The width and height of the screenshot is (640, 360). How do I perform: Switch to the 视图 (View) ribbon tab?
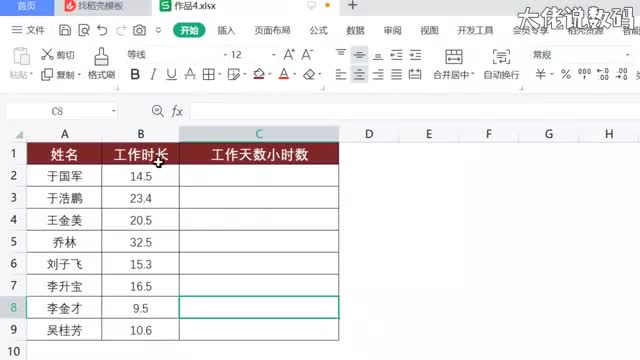click(x=429, y=30)
